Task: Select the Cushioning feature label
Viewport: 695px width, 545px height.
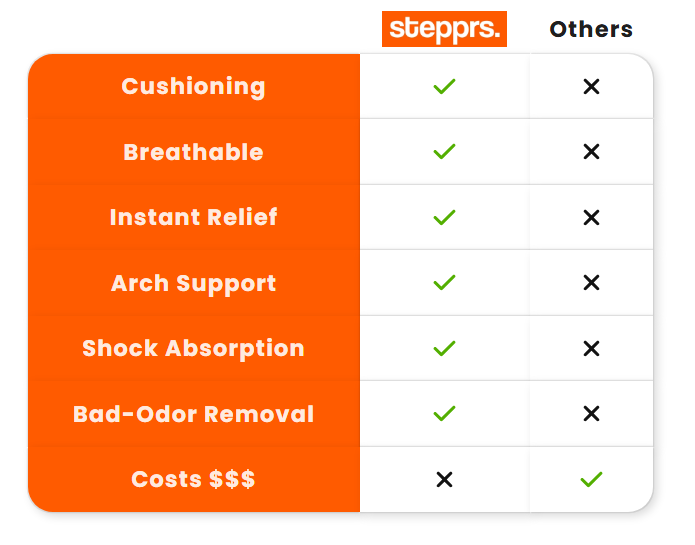Action: 193,87
